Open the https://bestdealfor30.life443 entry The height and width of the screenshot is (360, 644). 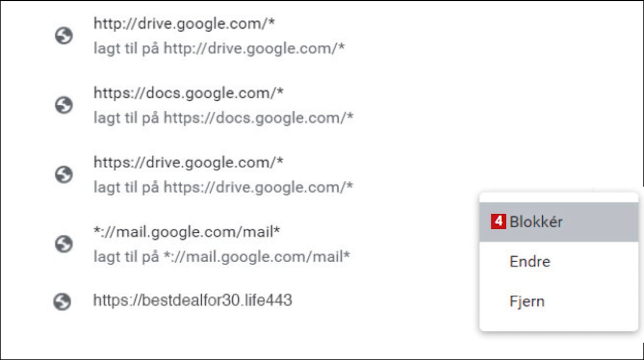click(x=193, y=300)
